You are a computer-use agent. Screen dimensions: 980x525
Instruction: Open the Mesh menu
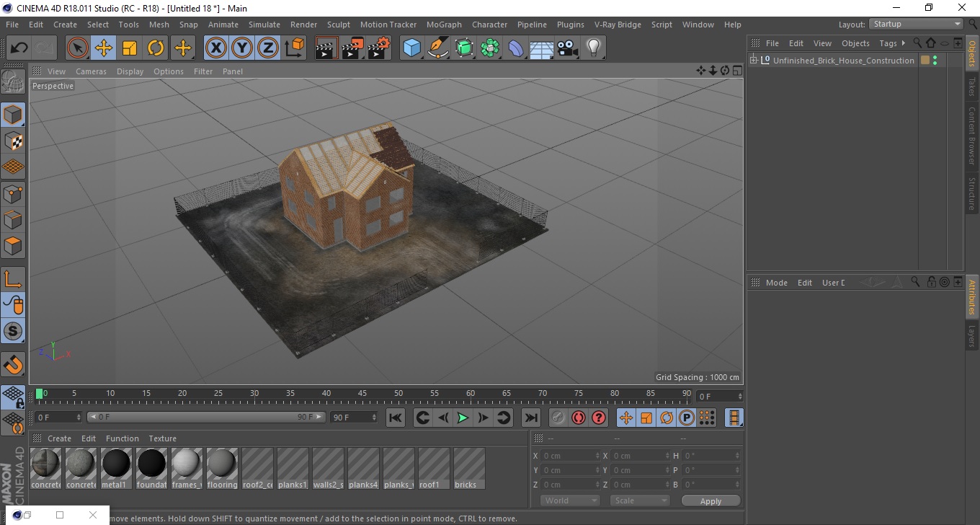click(159, 25)
